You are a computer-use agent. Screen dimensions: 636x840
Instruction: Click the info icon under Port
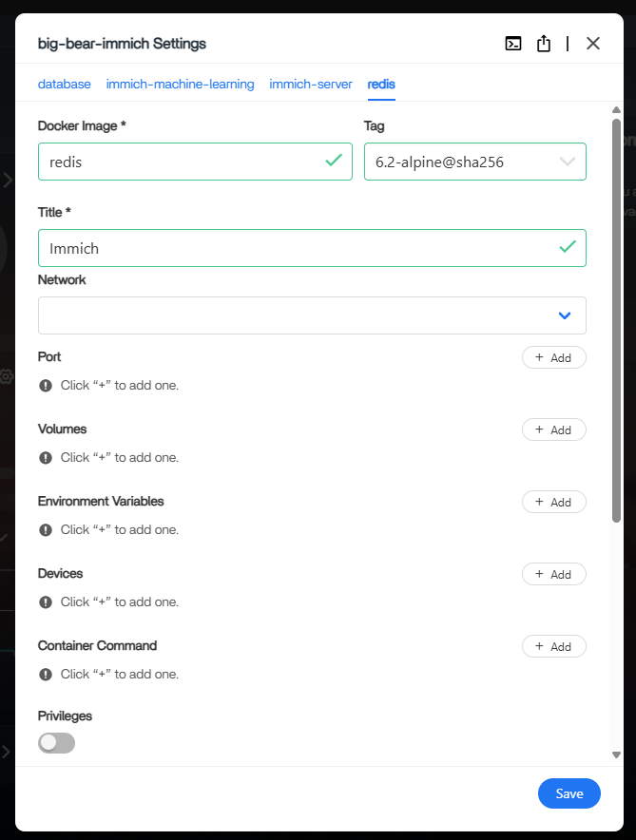46,385
